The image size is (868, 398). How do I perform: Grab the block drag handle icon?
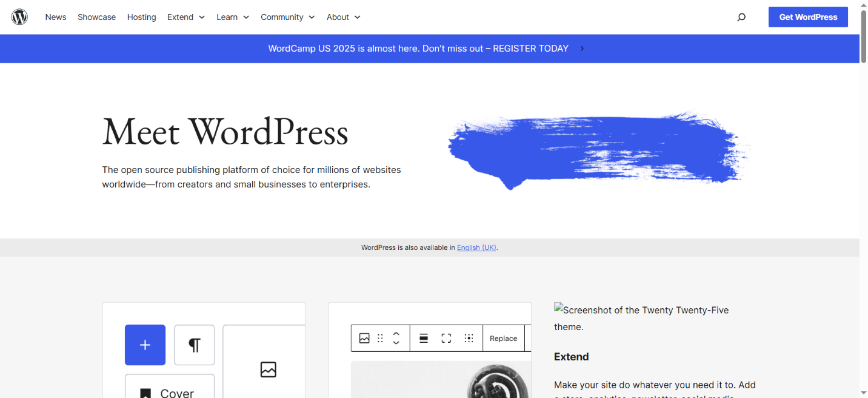(x=380, y=338)
